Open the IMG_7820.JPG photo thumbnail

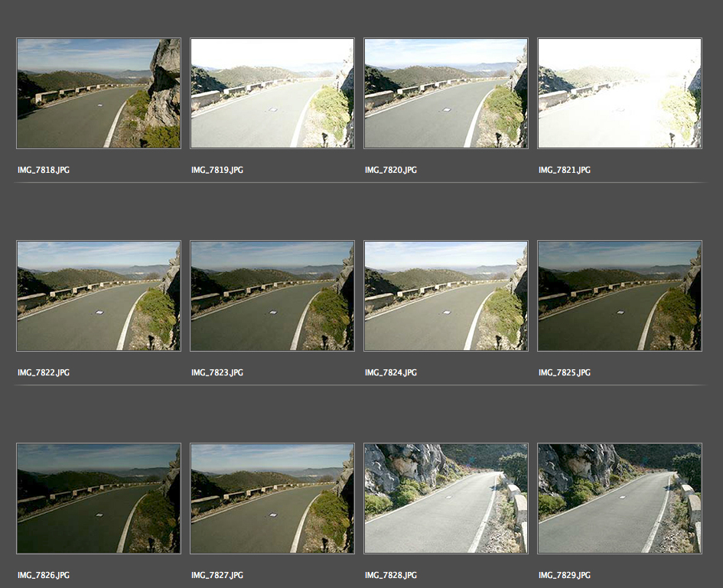pyautogui.click(x=446, y=93)
